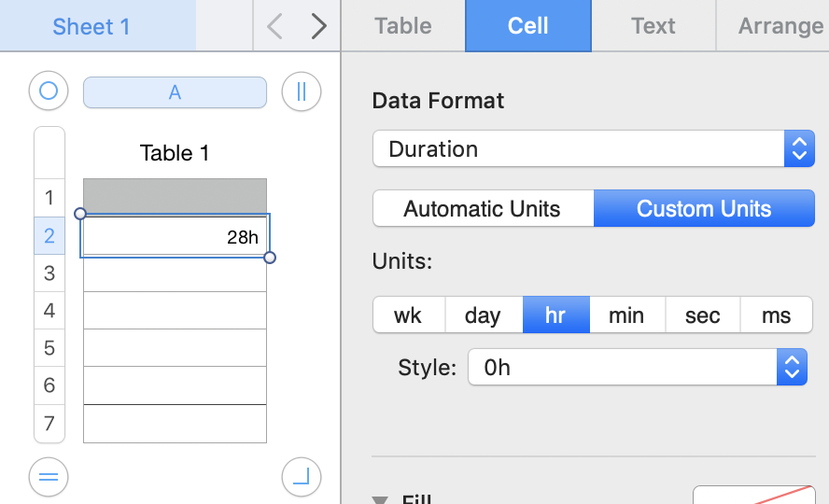Screen dimensions: 829x504
Task: Toggle the wk duration unit
Action: [x=408, y=315]
